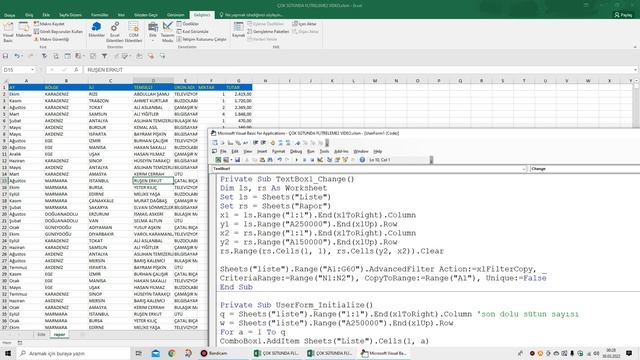Open Chrome from the taskbar
640x360 pixels.
171,353
